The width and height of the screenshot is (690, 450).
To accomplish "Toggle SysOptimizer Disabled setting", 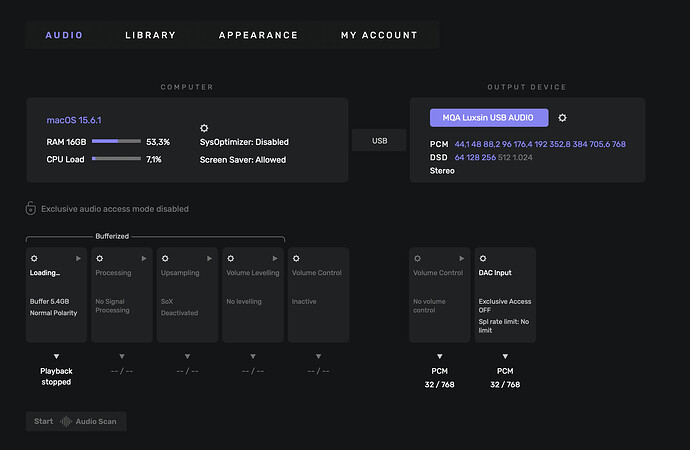I will (244, 142).
